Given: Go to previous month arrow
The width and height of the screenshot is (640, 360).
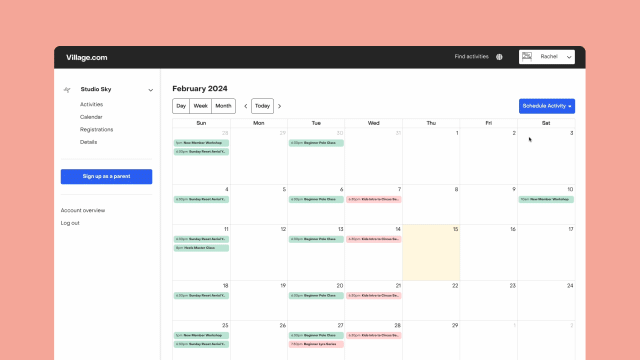Looking at the screenshot, I should (246, 106).
